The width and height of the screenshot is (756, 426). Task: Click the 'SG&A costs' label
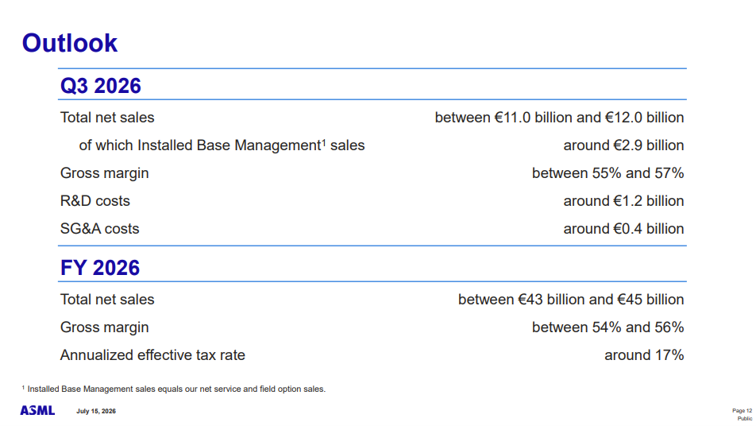(100, 229)
